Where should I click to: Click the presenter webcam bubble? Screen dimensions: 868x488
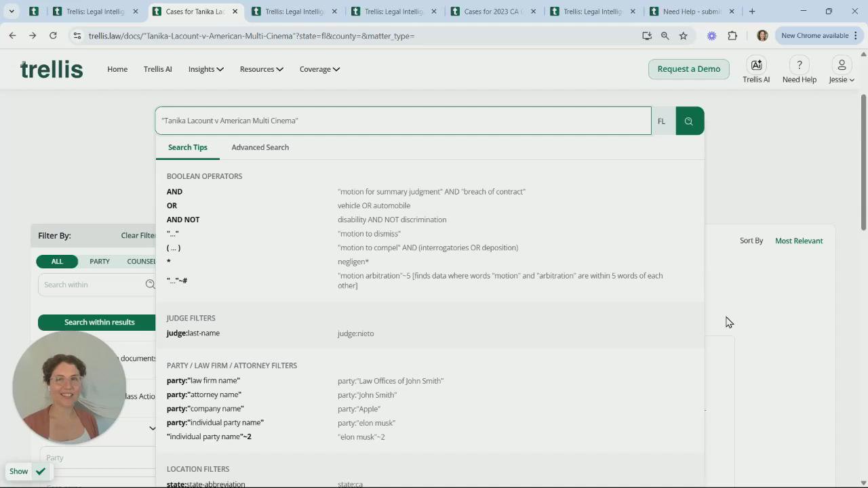pos(68,388)
